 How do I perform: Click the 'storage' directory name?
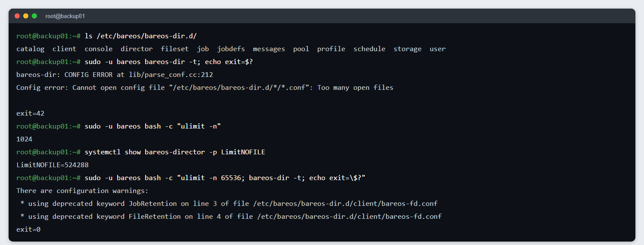pyautogui.click(x=407, y=49)
